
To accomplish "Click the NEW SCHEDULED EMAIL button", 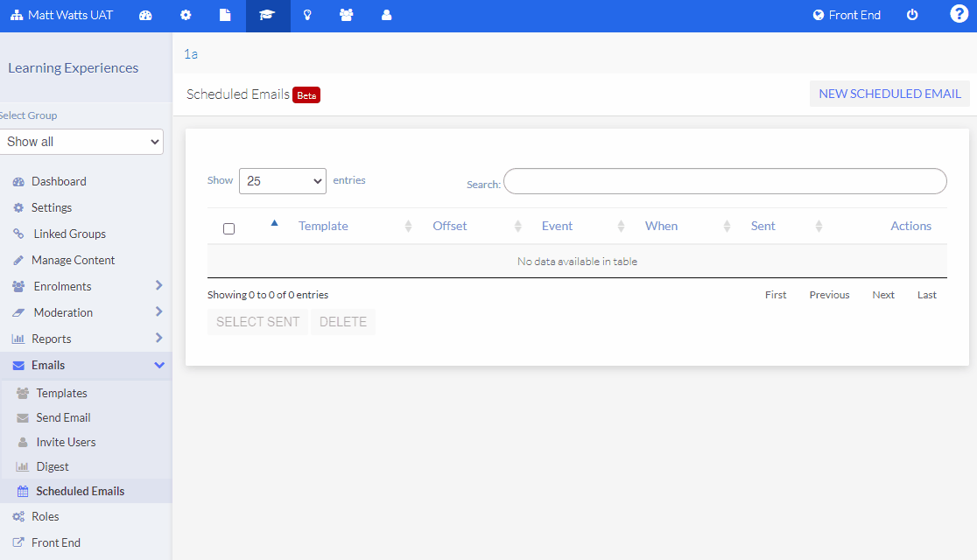I will [x=889, y=94].
